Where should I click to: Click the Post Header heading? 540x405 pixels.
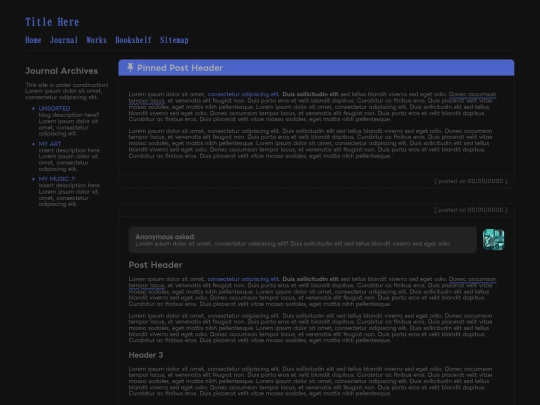pyautogui.click(x=155, y=265)
